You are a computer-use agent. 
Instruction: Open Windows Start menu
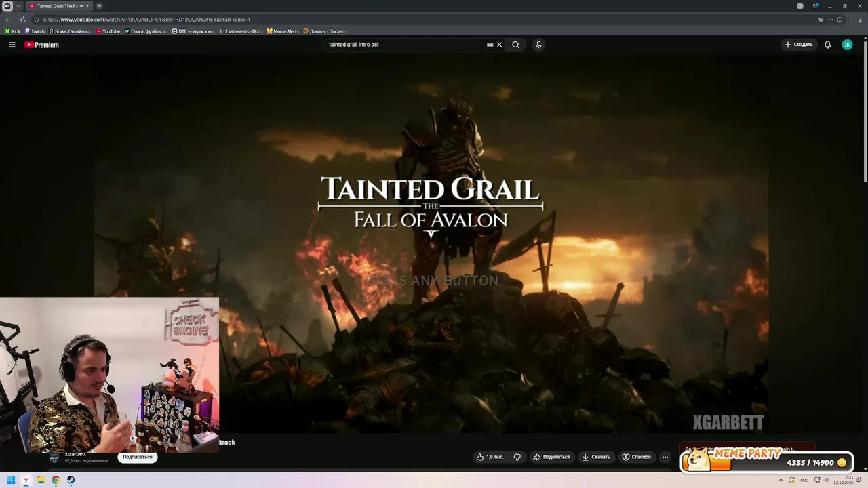click(11, 481)
